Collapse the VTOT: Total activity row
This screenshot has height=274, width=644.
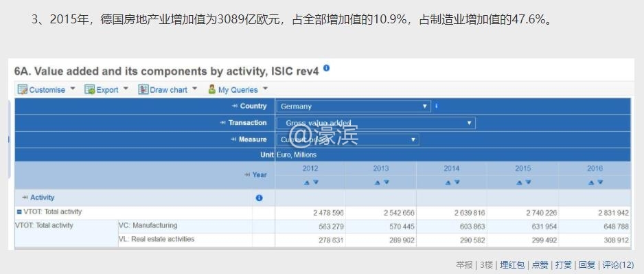click(x=19, y=212)
